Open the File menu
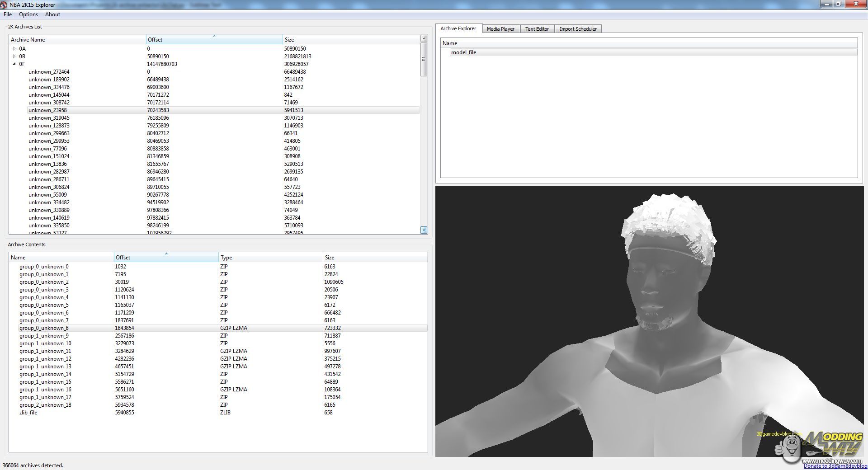868x470 pixels. pos(8,14)
